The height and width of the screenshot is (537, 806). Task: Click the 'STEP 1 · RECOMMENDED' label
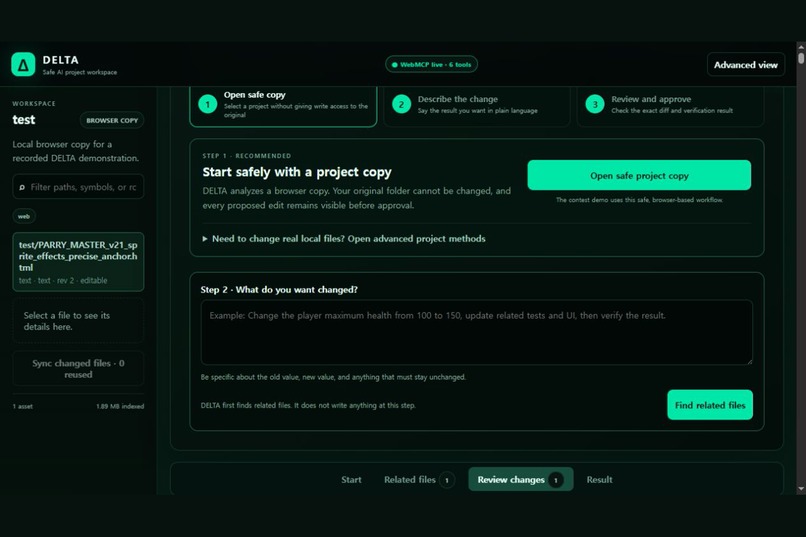(247, 156)
